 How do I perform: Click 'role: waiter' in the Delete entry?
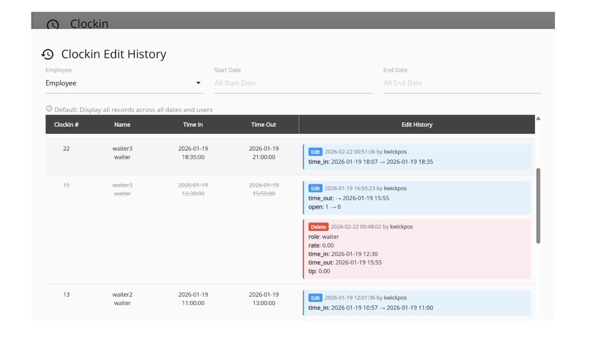[324, 237]
